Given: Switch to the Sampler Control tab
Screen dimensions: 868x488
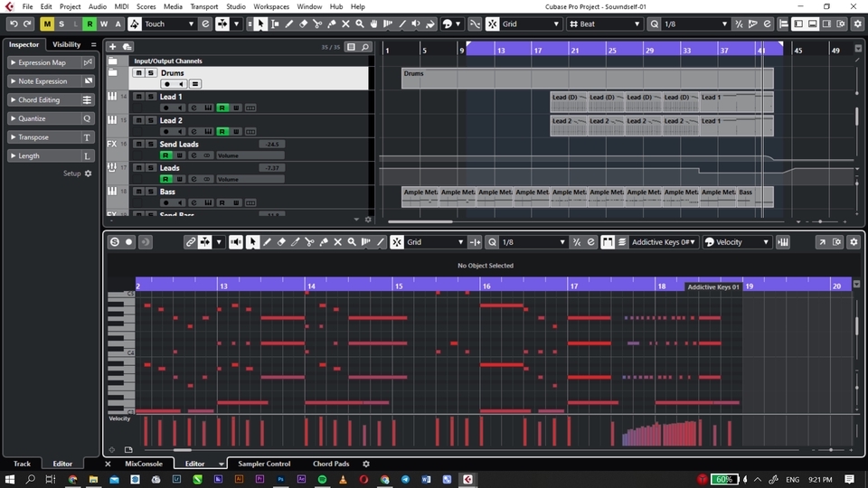Looking at the screenshot, I should tap(264, 464).
